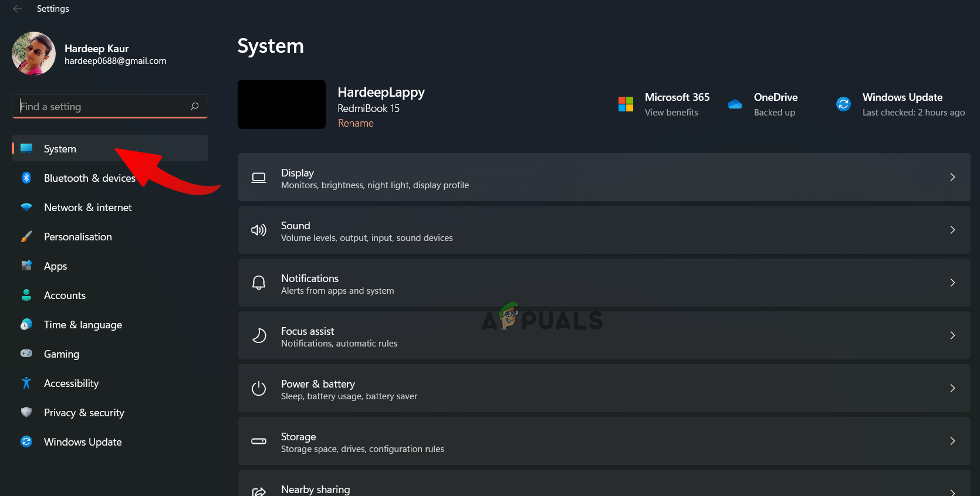Click the Privacy & security shield icon
The height and width of the screenshot is (496, 980).
pyautogui.click(x=26, y=412)
